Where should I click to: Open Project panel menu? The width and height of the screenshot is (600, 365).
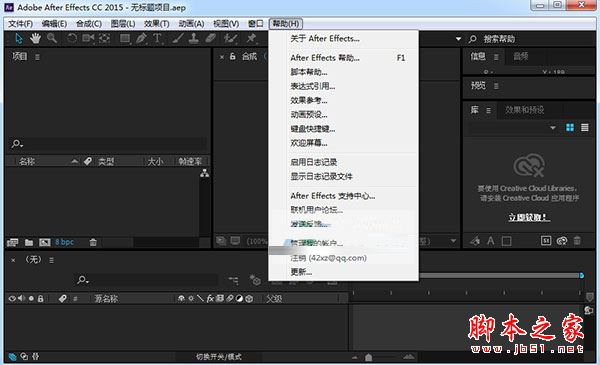tap(37, 57)
